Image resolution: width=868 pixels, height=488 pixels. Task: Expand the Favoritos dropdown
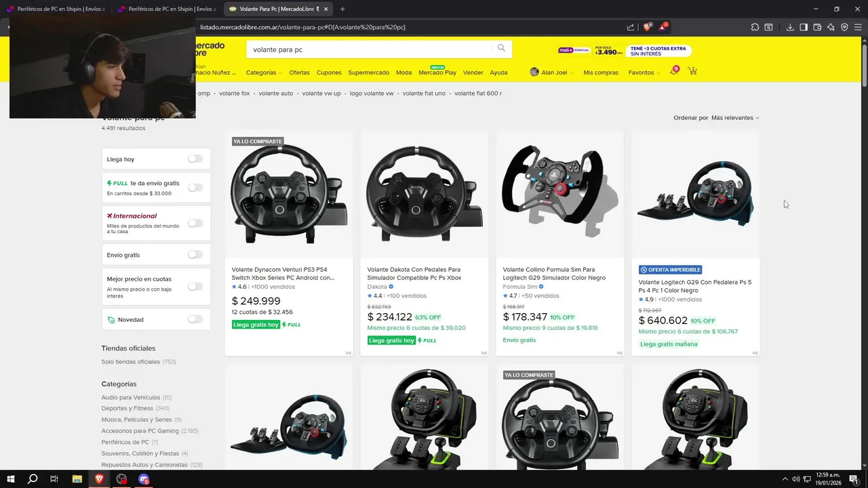(644, 73)
